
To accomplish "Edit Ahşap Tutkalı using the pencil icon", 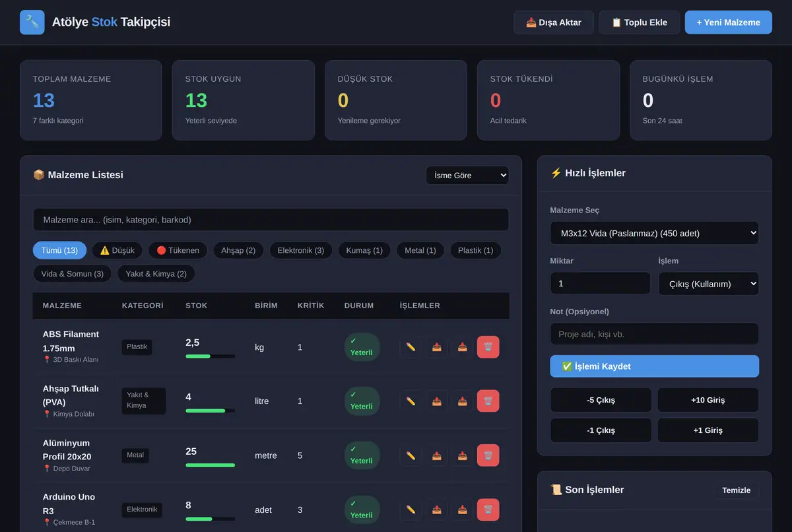I will click(x=411, y=401).
